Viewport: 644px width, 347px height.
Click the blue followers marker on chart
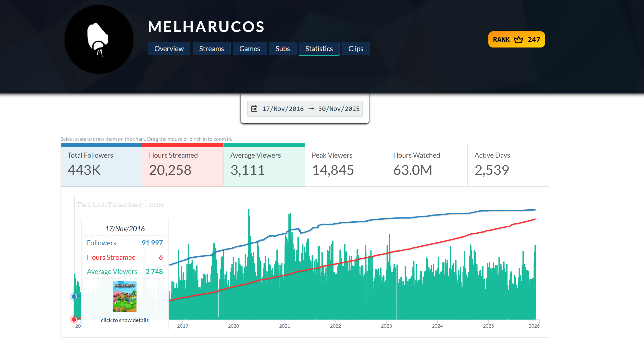pyautogui.click(x=74, y=297)
